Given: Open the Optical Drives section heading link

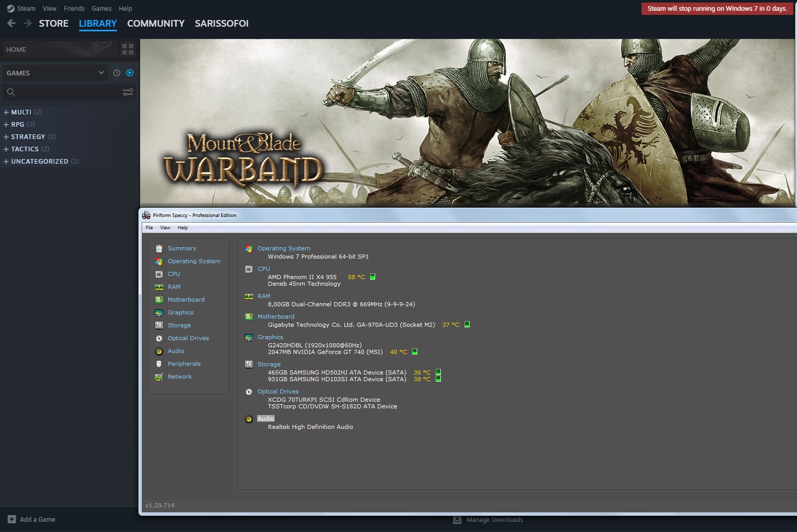Looking at the screenshot, I should pyautogui.click(x=278, y=391).
